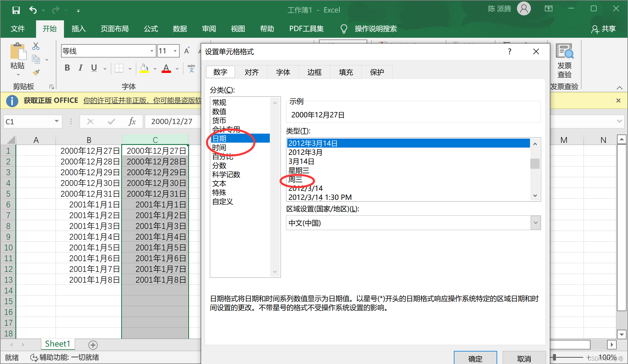Switch to the 字体 tab in the dialog
The width and height of the screenshot is (628, 364).
[283, 72]
